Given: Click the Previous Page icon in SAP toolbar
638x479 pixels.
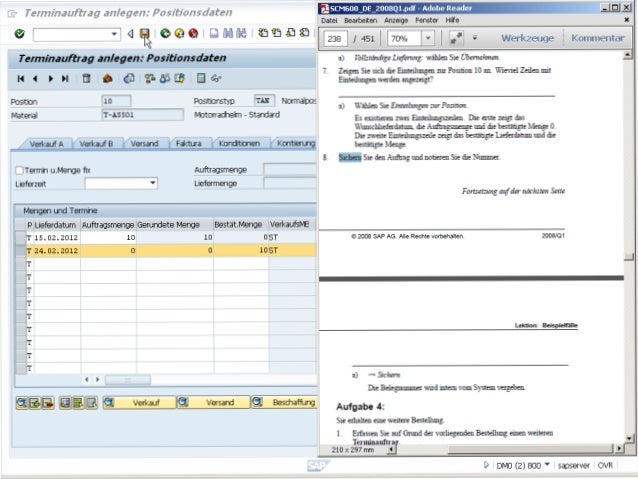Looking at the screenshot, I should tap(277, 33).
